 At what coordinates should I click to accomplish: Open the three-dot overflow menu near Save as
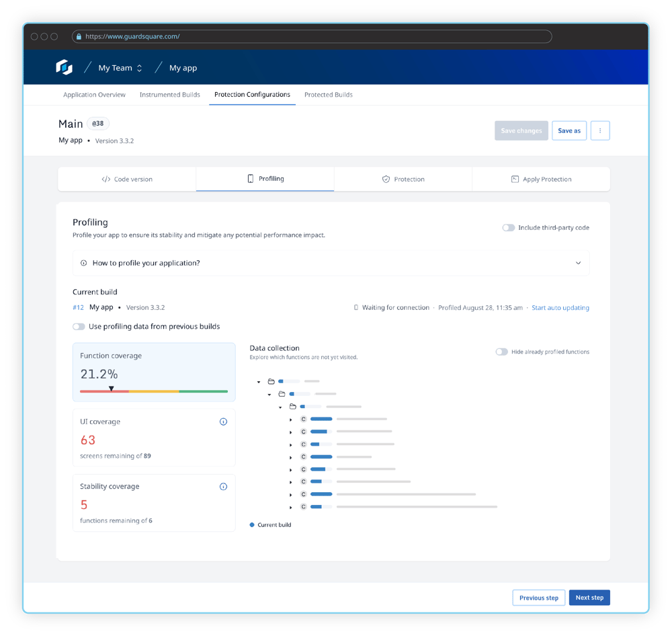coord(600,130)
